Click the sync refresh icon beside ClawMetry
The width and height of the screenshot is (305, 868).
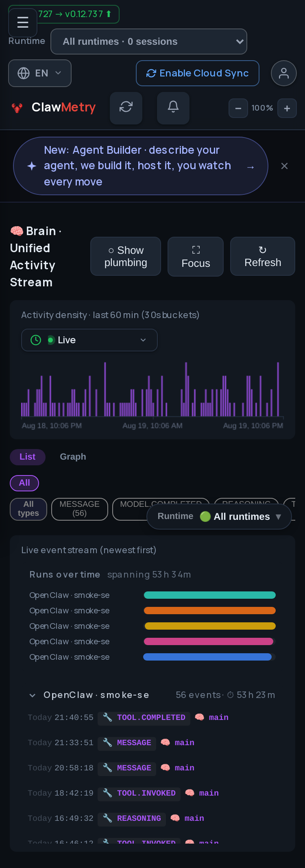pyautogui.click(x=126, y=108)
